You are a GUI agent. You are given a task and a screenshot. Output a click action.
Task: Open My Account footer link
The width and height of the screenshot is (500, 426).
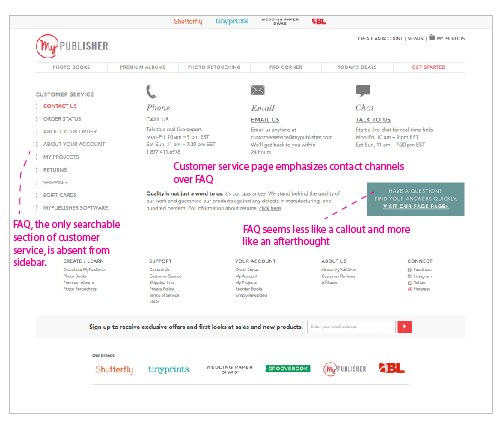pos(246,276)
